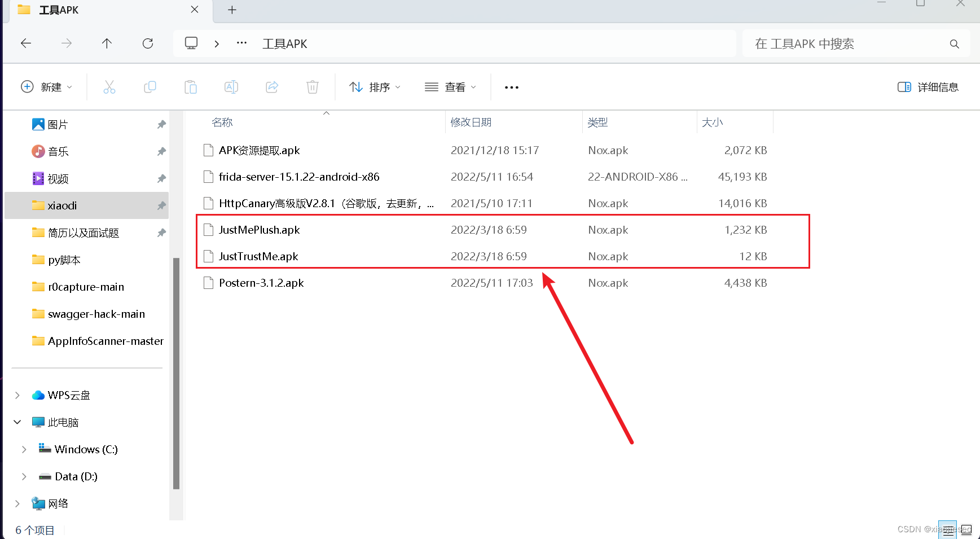Click the navigation pane vertical scrollbar
The width and height of the screenshot is (980, 539).
[x=176, y=374]
